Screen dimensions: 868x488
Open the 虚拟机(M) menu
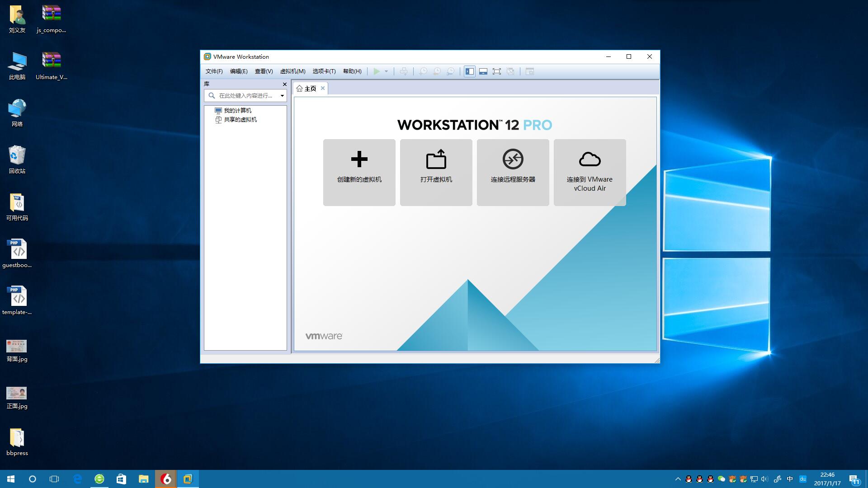tap(292, 71)
